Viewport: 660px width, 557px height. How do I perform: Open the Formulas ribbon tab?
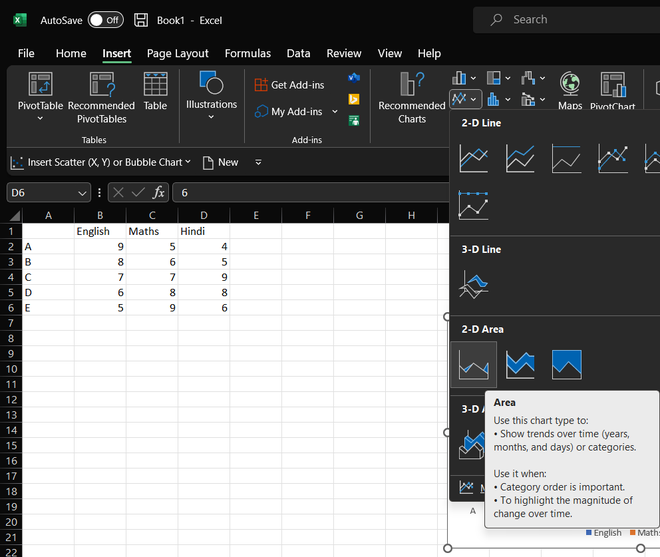coord(247,53)
